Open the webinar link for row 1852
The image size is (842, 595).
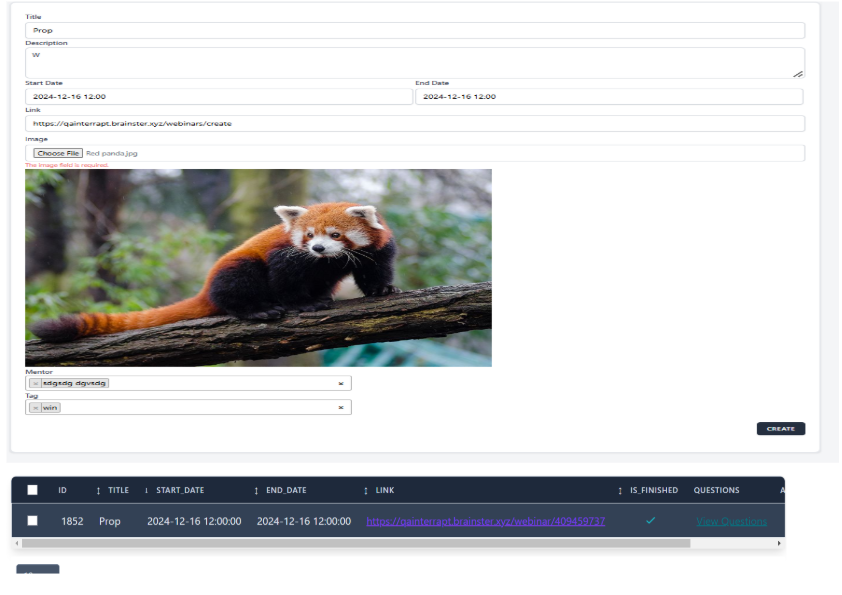(485, 521)
